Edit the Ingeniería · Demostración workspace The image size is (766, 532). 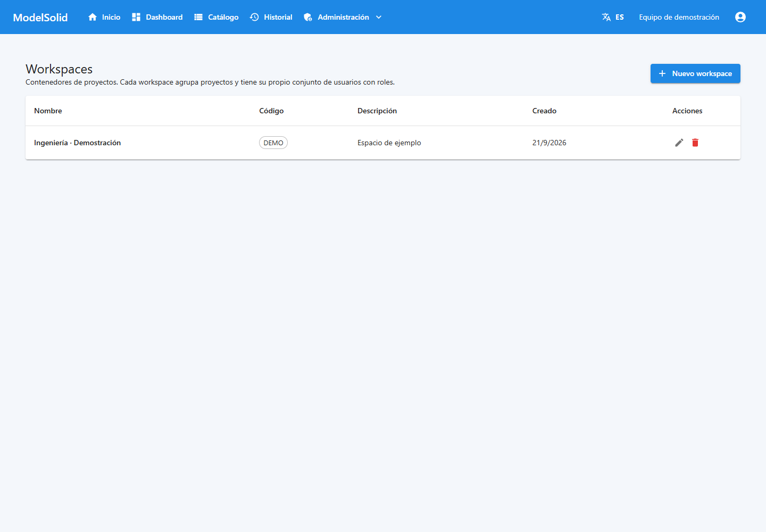679,143
